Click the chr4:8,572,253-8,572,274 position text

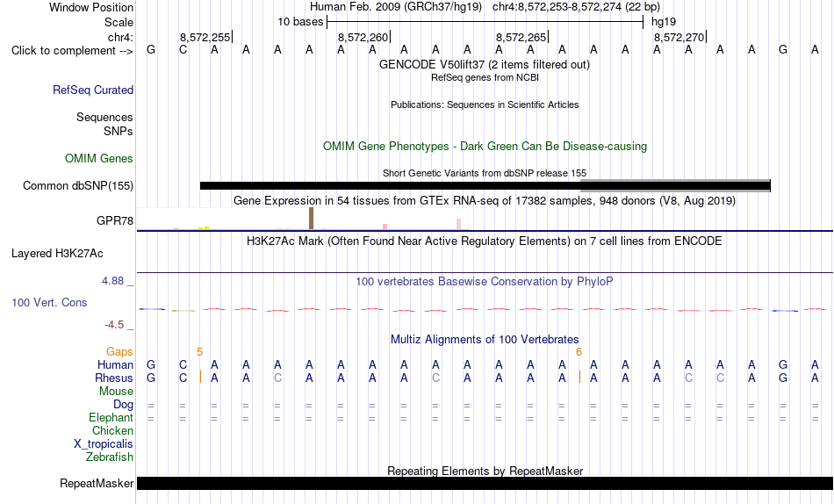click(x=576, y=7)
